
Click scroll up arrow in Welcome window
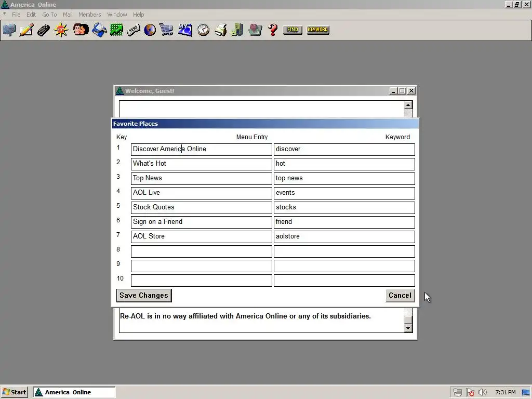point(408,105)
